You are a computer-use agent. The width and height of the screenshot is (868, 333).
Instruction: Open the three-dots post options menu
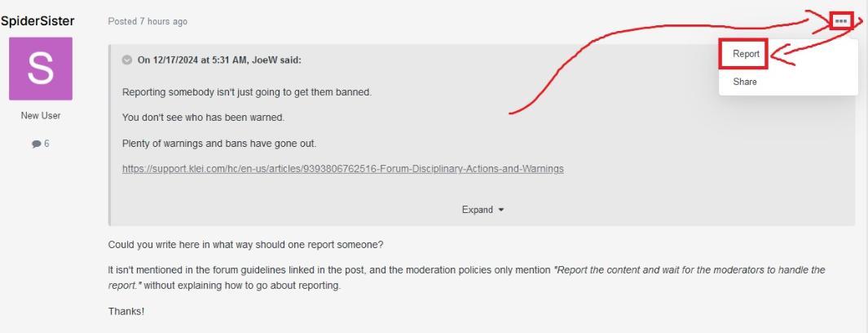tap(842, 21)
